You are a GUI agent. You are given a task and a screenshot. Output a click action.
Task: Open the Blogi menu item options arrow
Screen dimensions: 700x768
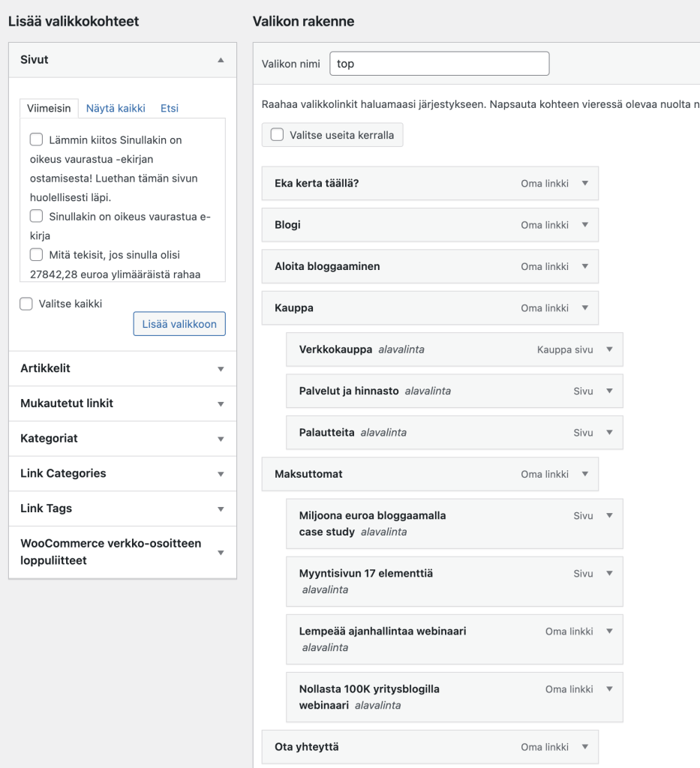[x=585, y=225]
